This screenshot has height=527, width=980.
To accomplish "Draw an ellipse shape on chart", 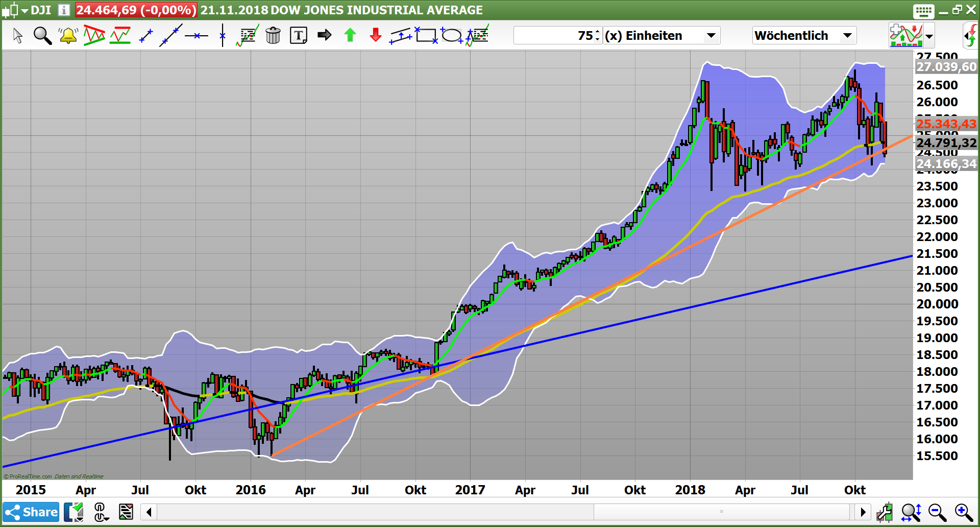I will pos(452,35).
